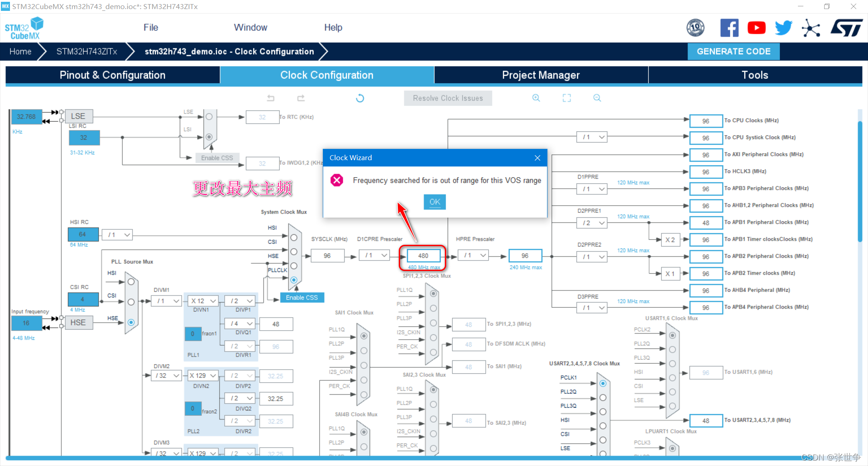Click the SYSCLK 96 MHz field
This screenshot has width=868, height=466.
coord(327,256)
